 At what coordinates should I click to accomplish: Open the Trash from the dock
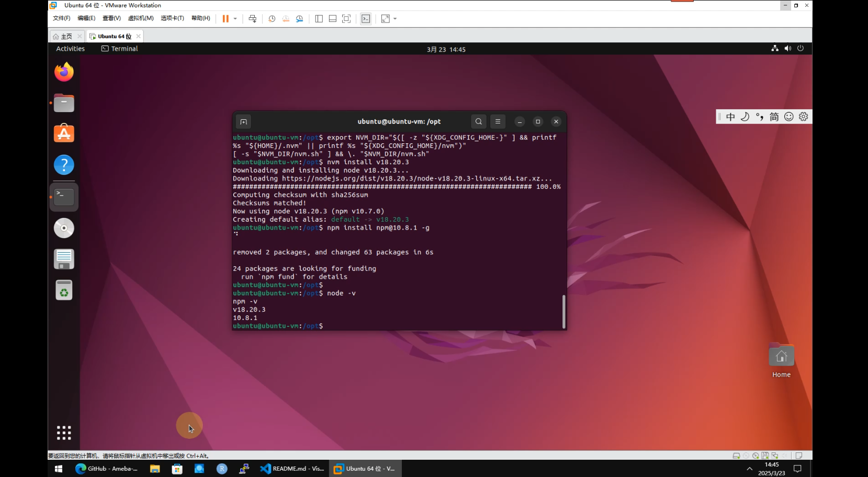coord(64,290)
